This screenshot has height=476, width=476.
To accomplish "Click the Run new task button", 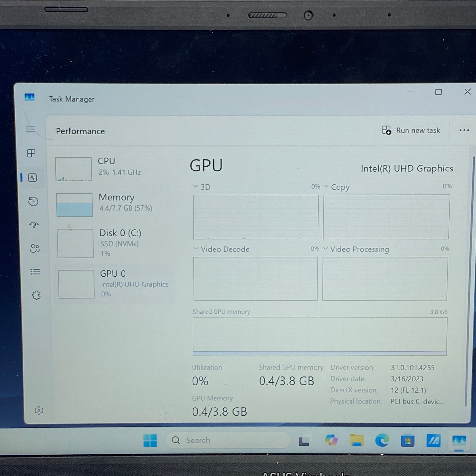I will point(411,130).
